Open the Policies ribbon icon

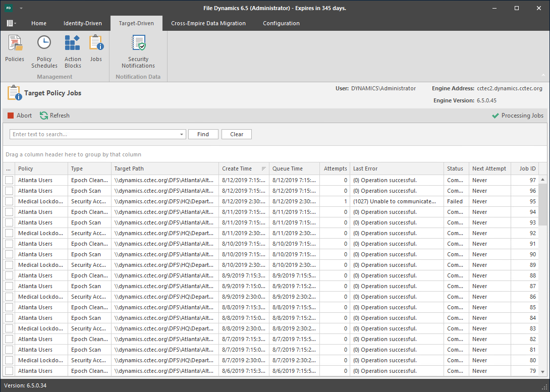pos(15,44)
